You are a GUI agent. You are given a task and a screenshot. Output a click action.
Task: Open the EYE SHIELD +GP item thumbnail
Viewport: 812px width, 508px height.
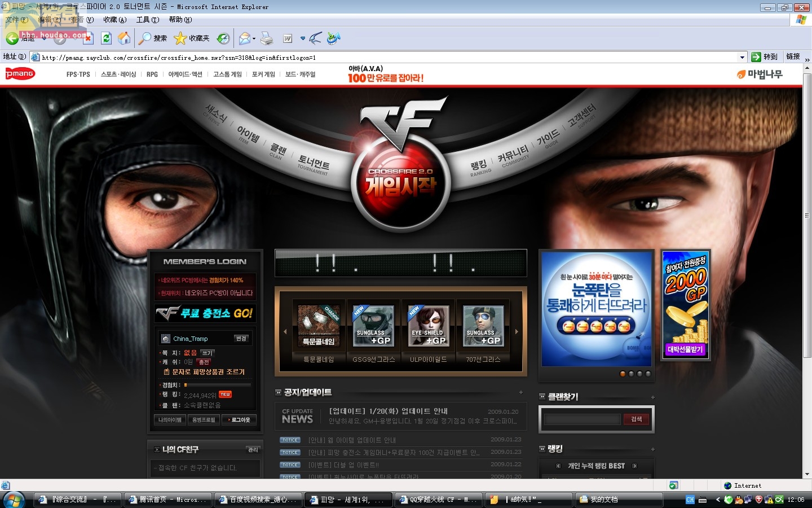tap(428, 326)
